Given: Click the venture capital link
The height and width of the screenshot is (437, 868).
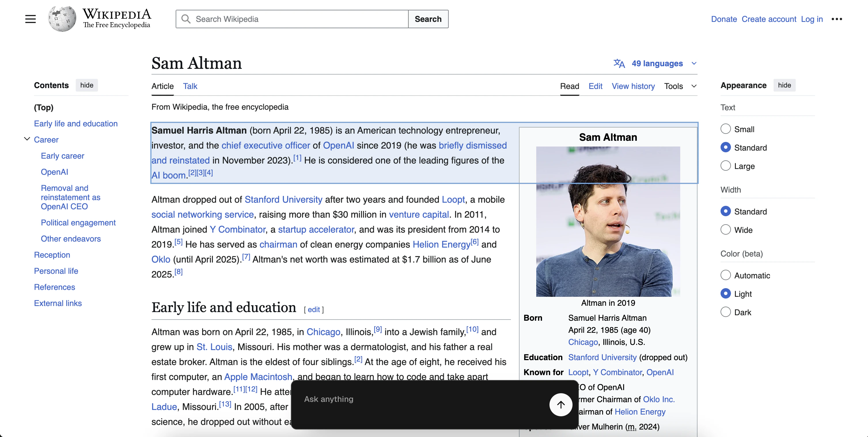Looking at the screenshot, I should click(419, 215).
